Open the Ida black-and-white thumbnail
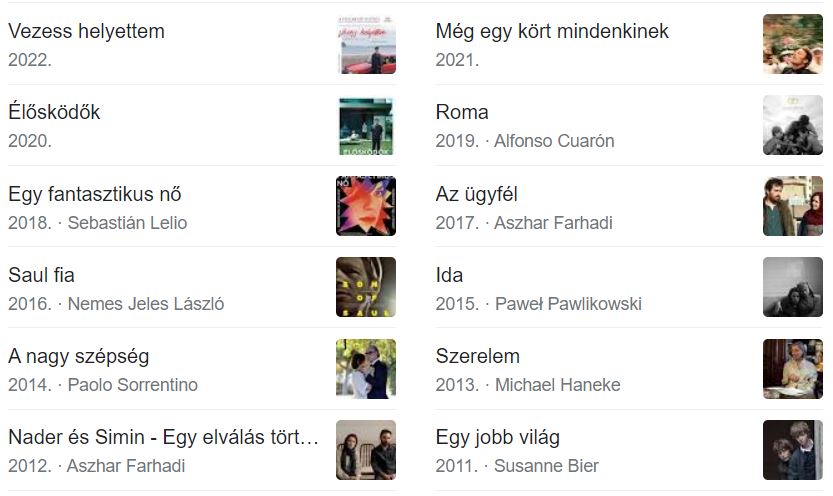 pos(793,287)
